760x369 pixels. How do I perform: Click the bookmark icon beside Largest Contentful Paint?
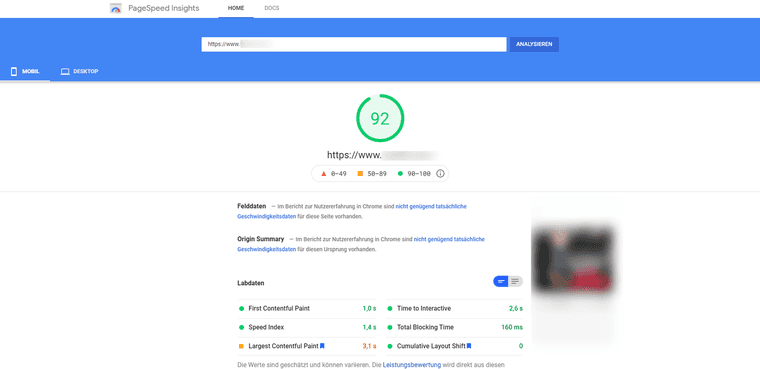coord(322,346)
